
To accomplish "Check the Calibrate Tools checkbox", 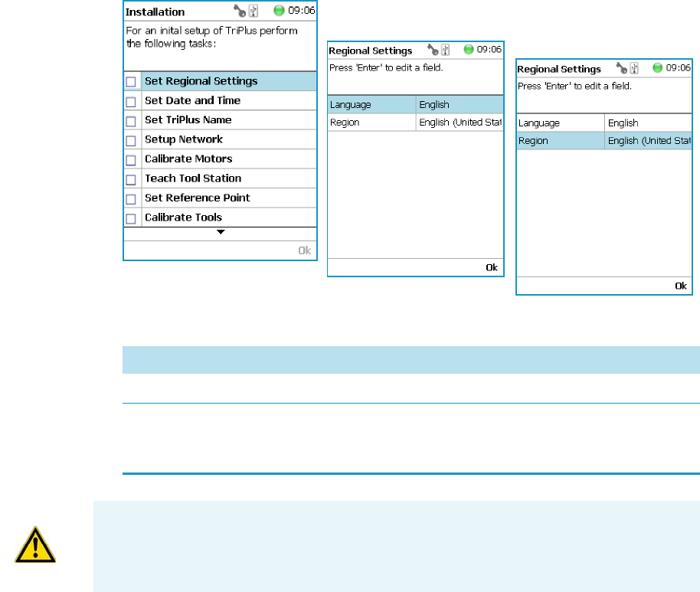I will pos(131,218).
